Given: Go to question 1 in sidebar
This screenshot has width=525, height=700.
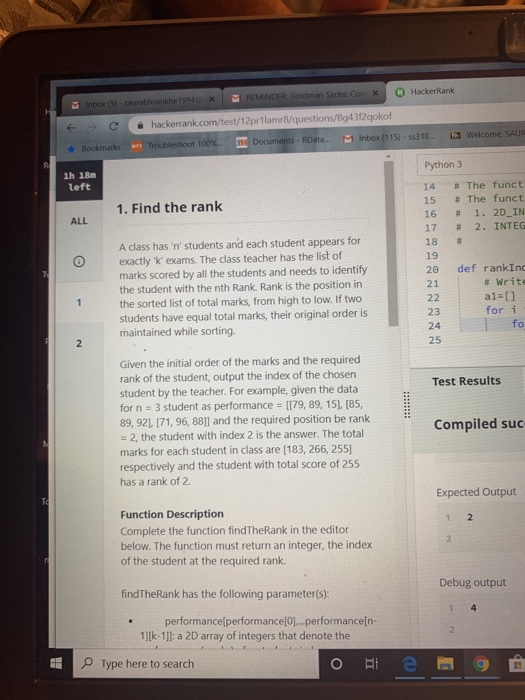Looking at the screenshot, I should pyautogui.click(x=79, y=302).
